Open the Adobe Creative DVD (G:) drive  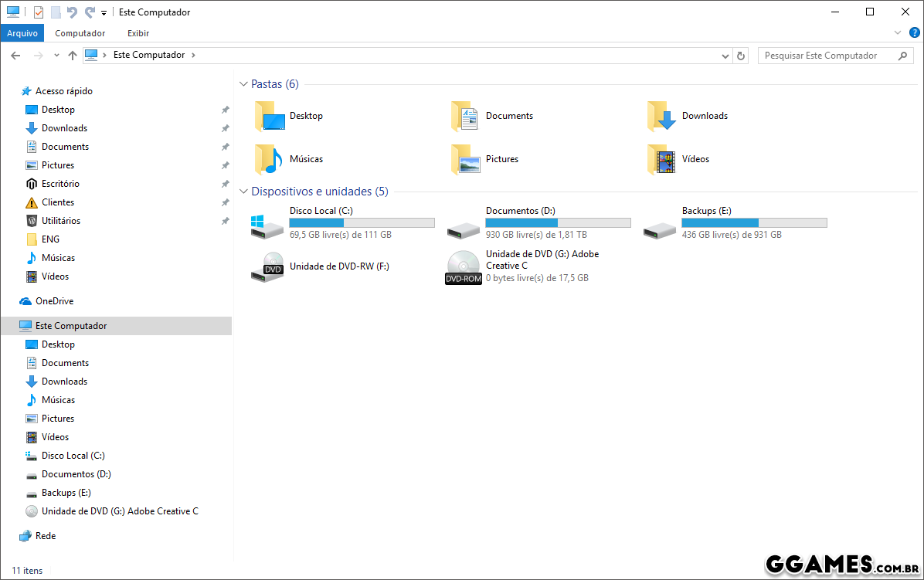click(464, 267)
